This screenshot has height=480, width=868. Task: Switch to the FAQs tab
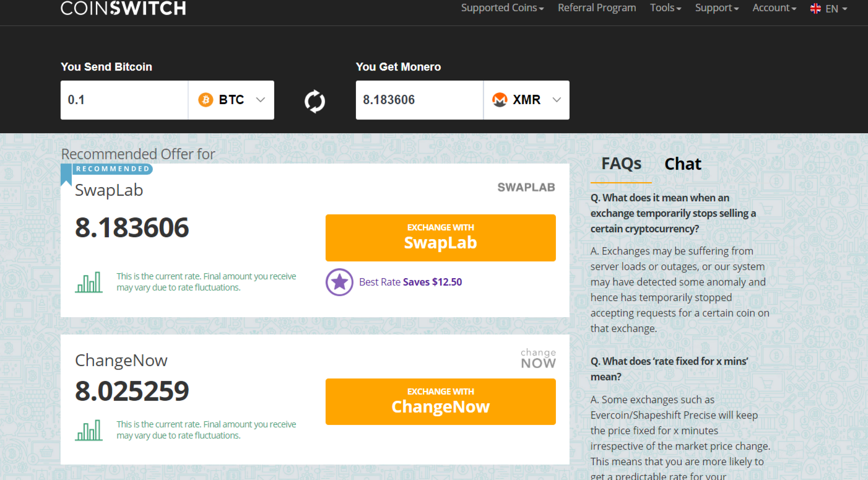tap(621, 164)
